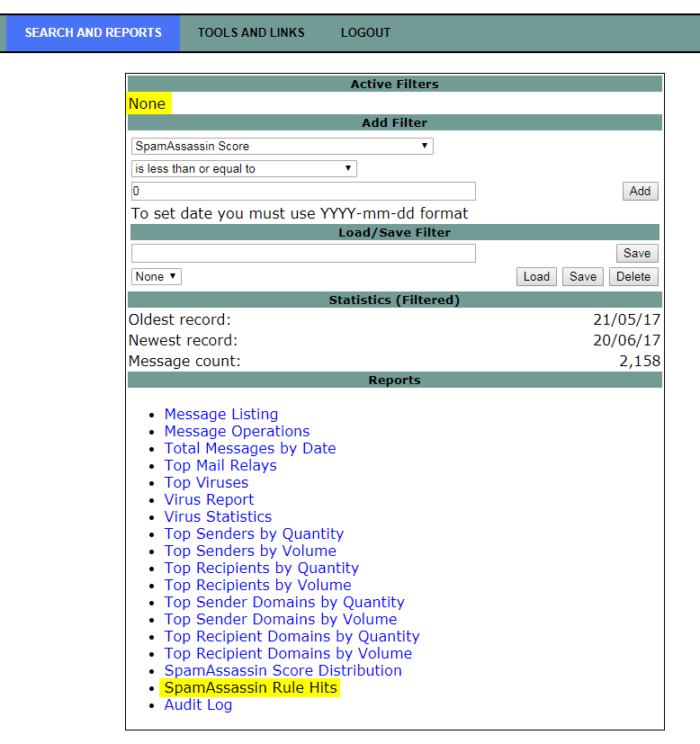Open the Virus Report link
This screenshot has height=744, width=700.
coord(210,499)
